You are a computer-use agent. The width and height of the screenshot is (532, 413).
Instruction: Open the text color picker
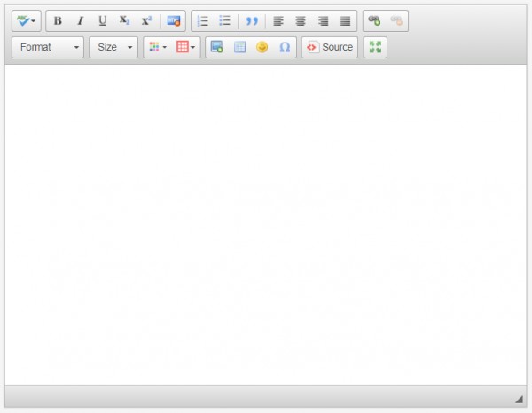(158, 47)
